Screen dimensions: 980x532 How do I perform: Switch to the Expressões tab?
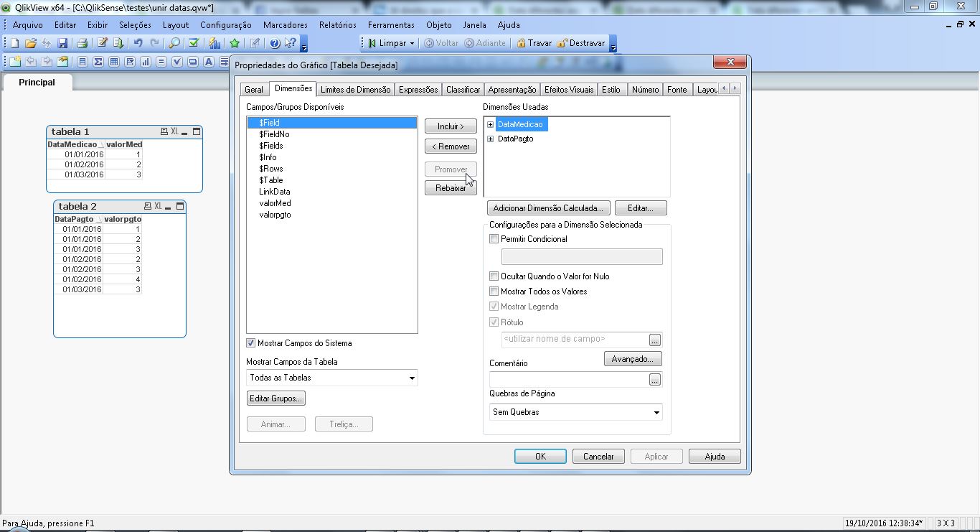pyautogui.click(x=418, y=90)
